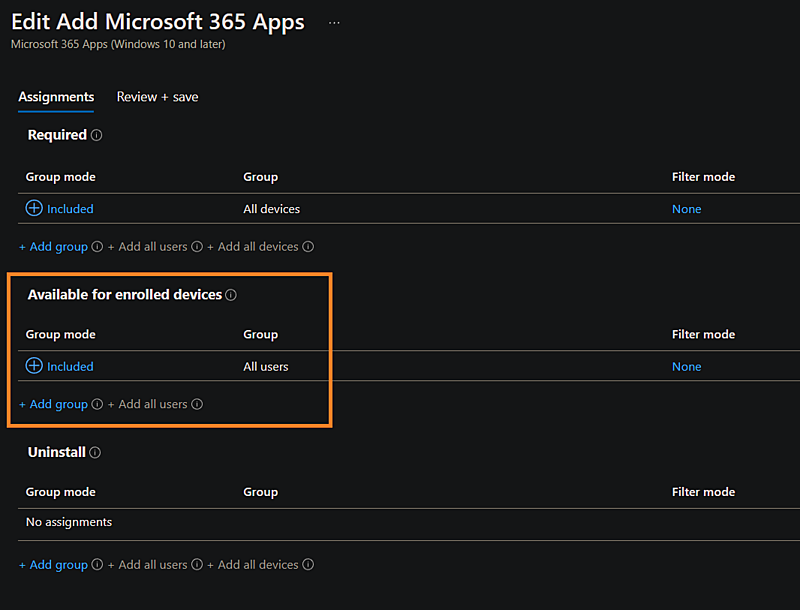The image size is (800, 610).
Task: View info tooltip beside Uninstall heading
Action: click(x=97, y=452)
